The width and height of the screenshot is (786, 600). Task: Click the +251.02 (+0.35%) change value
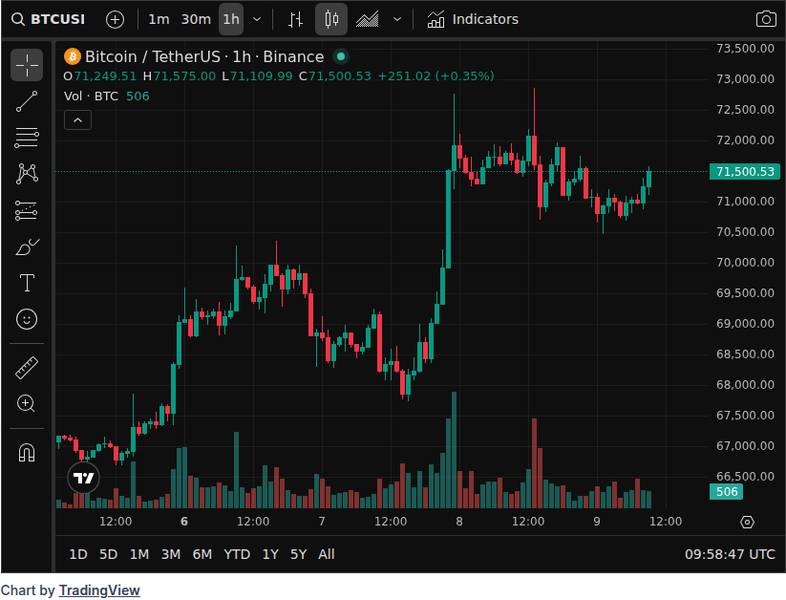coord(436,76)
